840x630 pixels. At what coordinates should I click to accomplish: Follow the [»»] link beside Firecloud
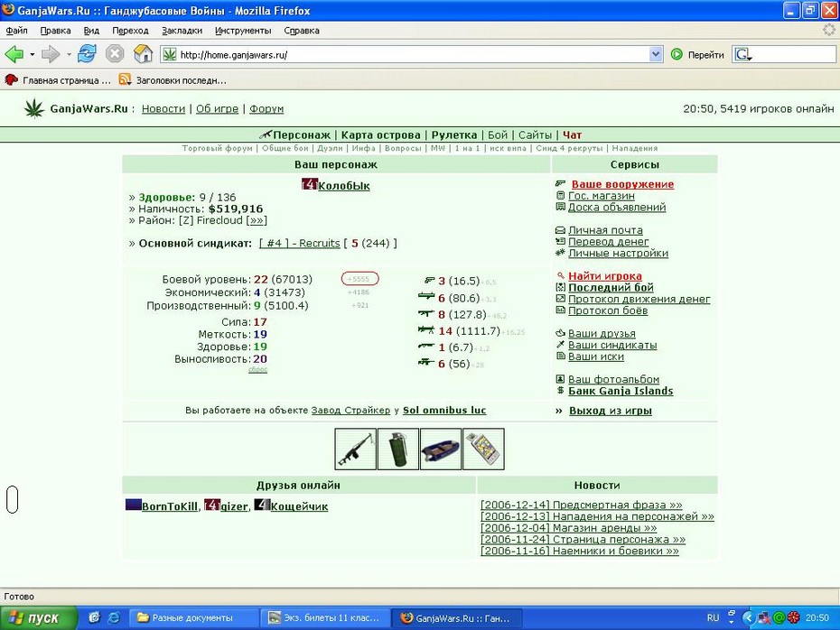click(x=257, y=220)
